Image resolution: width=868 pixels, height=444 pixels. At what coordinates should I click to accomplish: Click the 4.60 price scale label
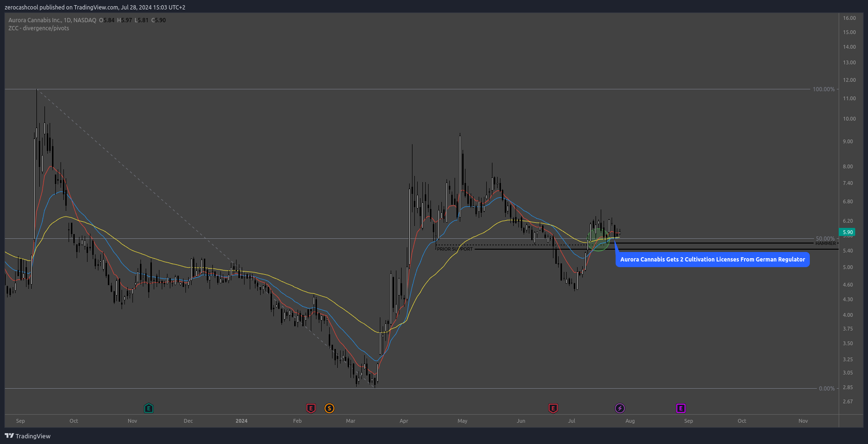click(848, 285)
